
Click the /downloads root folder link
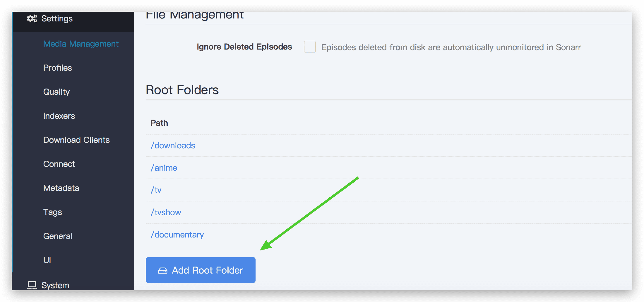173,145
